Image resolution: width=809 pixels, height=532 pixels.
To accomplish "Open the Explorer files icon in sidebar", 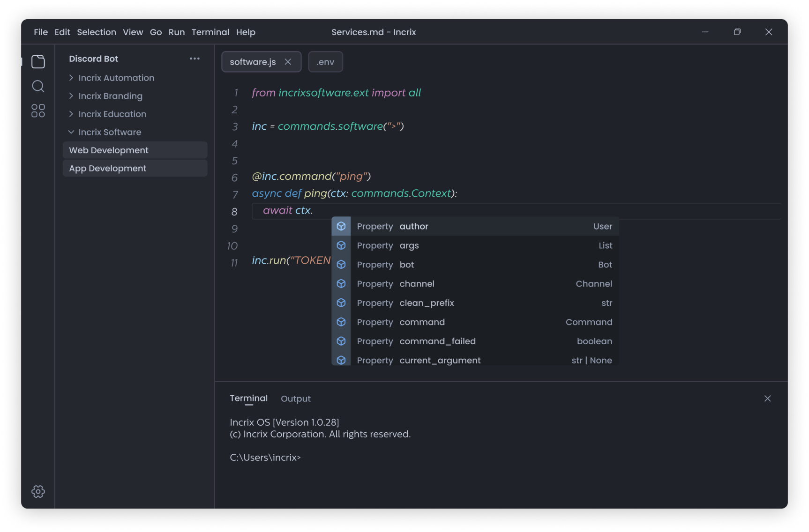I will [x=38, y=61].
